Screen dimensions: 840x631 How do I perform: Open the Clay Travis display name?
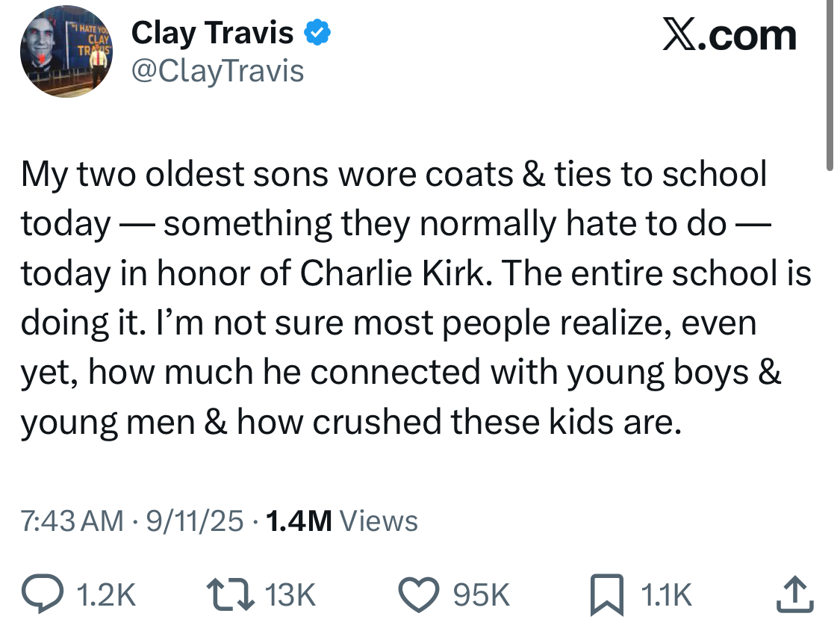212,32
